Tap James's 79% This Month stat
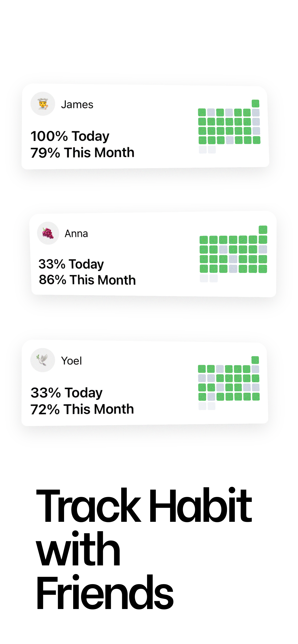 (x=82, y=153)
